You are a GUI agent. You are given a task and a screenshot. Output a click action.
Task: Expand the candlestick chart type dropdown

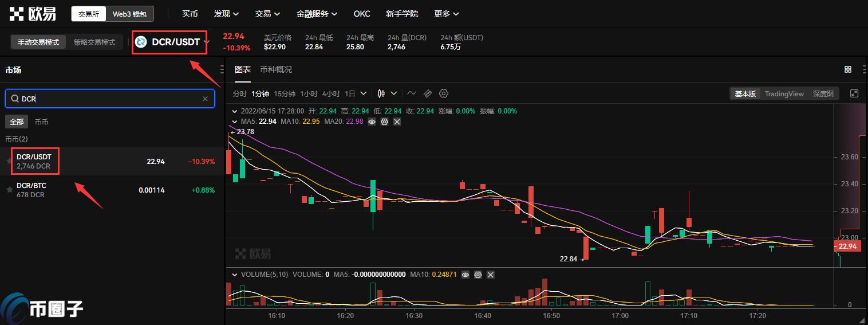[x=394, y=93]
